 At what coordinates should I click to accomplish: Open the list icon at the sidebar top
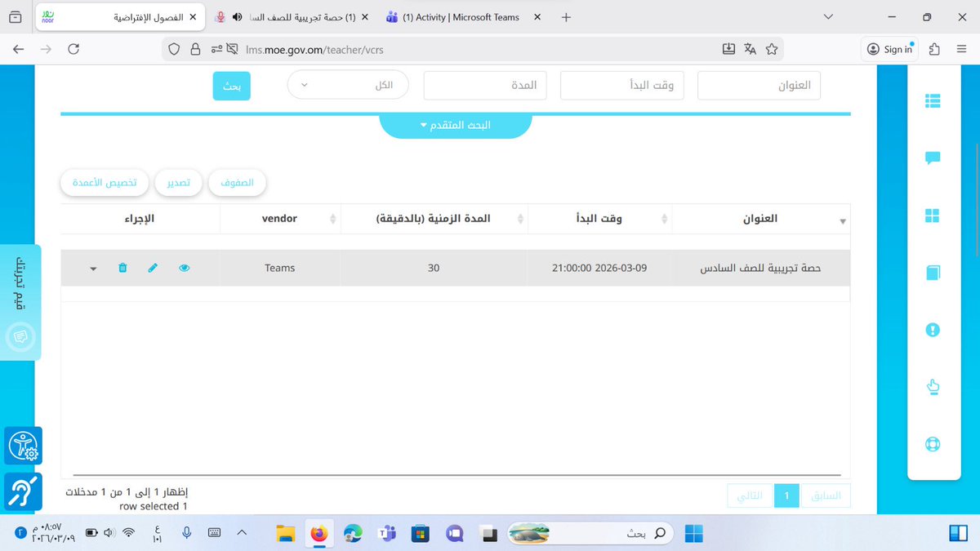933,100
